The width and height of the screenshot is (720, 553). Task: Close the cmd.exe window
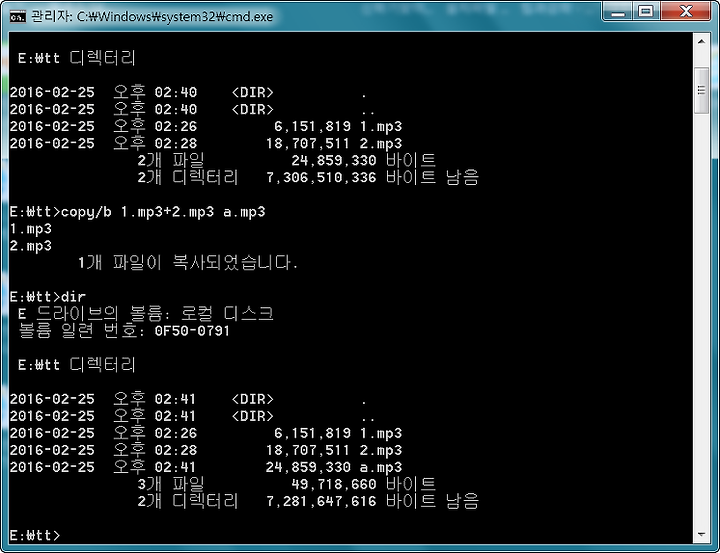pos(686,11)
